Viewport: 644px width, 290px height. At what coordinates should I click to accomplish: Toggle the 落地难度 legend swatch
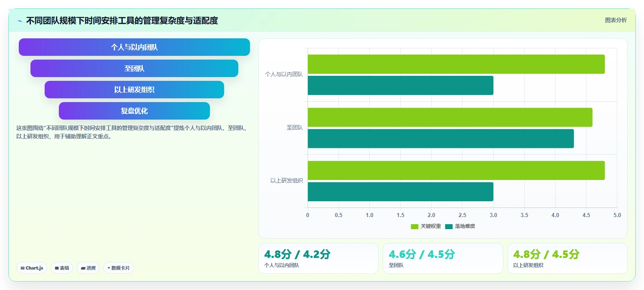click(449, 227)
